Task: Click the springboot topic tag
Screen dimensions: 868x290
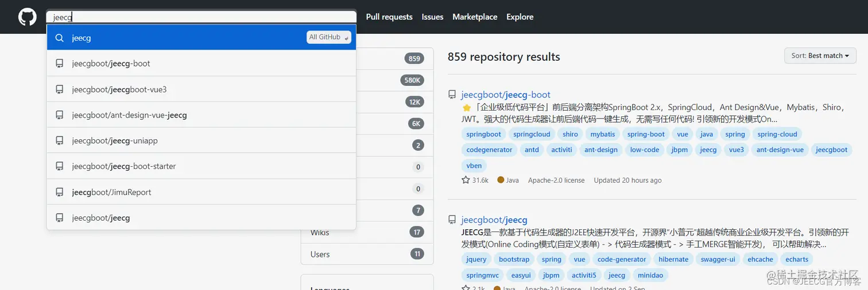Action: pos(483,134)
